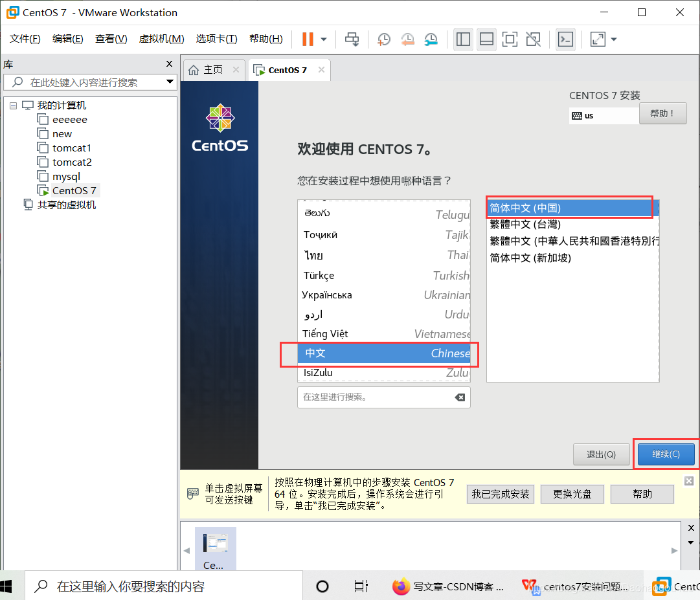This screenshot has height=600, width=700.
Task: Toggle the thumbnail bar view icon
Action: click(x=486, y=39)
